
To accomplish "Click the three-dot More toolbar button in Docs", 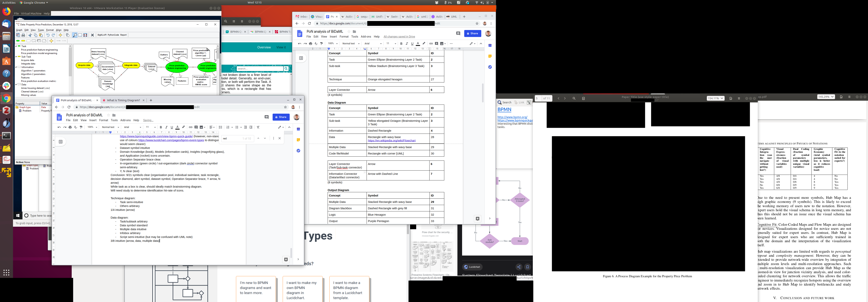I will [451, 43].
